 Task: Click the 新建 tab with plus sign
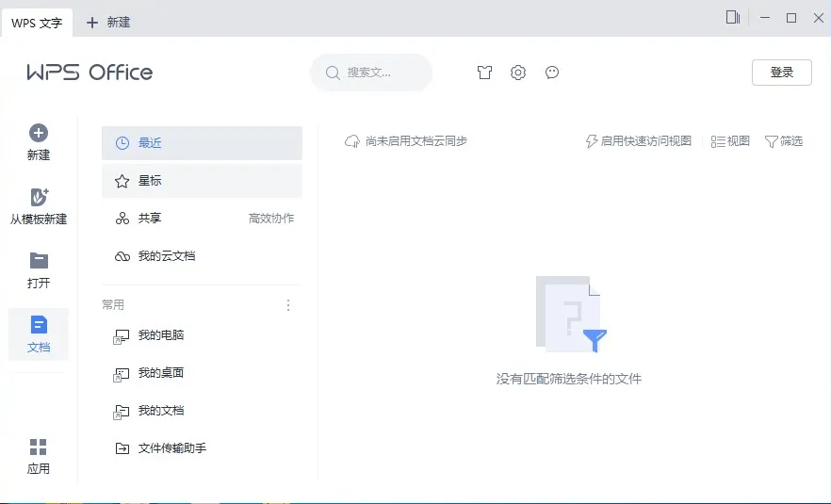coord(108,23)
